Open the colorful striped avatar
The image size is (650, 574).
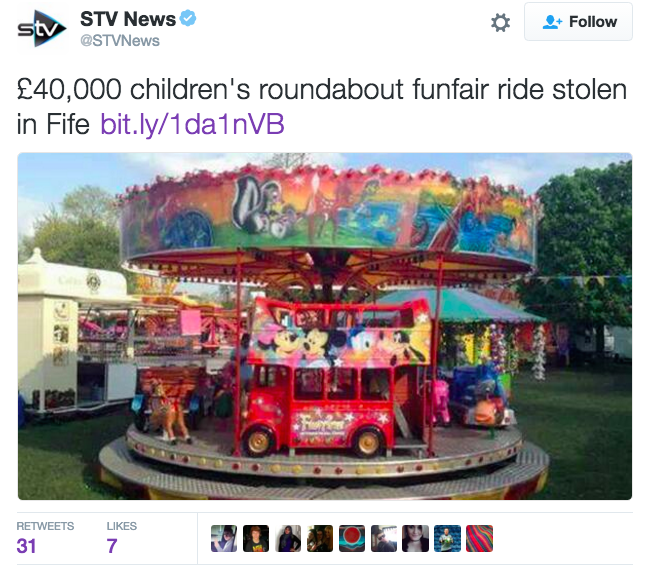479,538
